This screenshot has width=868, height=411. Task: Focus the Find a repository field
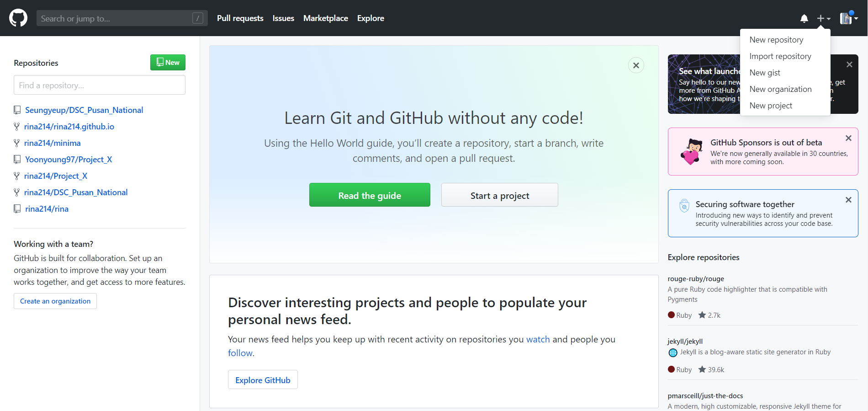100,85
